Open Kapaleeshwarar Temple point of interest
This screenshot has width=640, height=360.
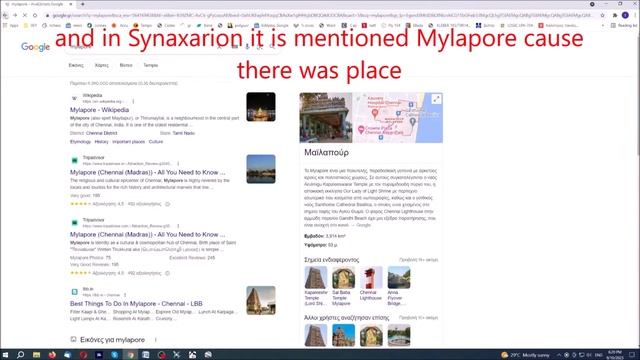(316, 286)
